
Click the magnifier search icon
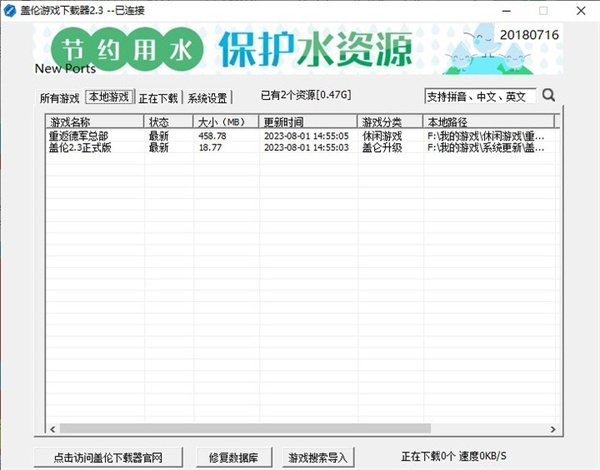tap(548, 97)
